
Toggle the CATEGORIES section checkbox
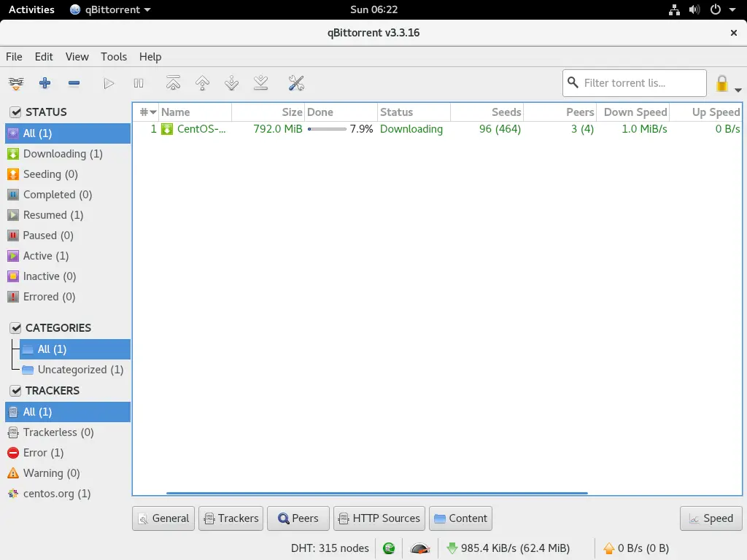click(x=16, y=328)
